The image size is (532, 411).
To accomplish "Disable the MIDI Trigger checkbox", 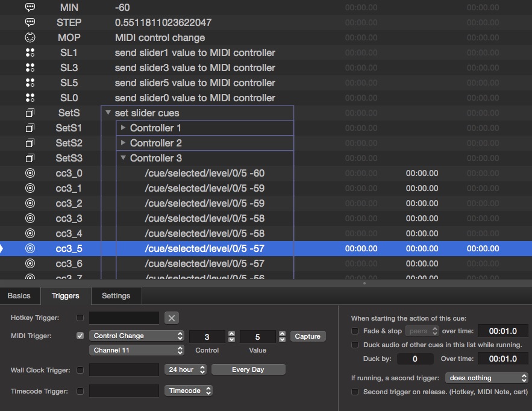I will coord(80,336).
